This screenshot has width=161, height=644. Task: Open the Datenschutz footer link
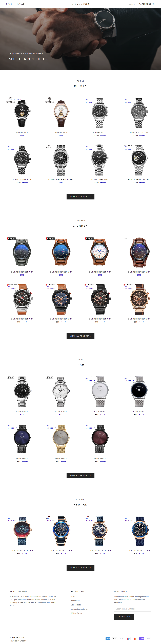[76, 605]
